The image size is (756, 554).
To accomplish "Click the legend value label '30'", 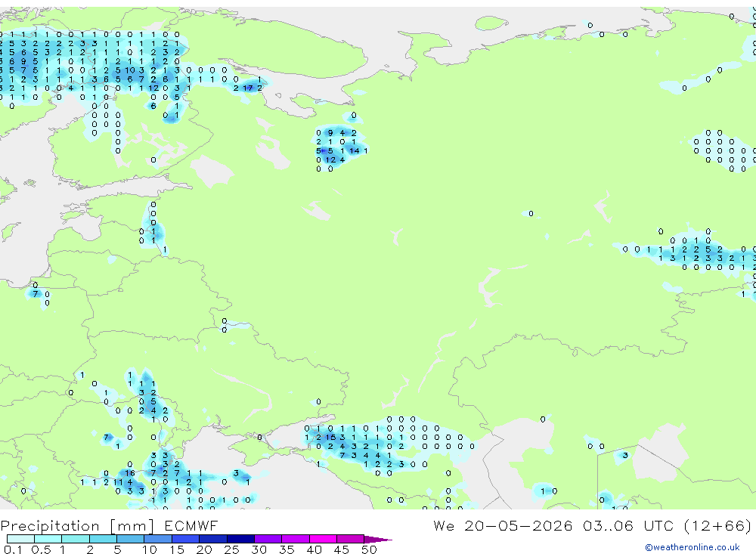I will click(259, 549).
